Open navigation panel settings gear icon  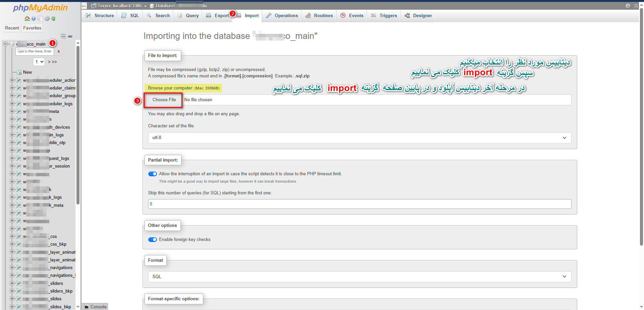coord(47,19)
